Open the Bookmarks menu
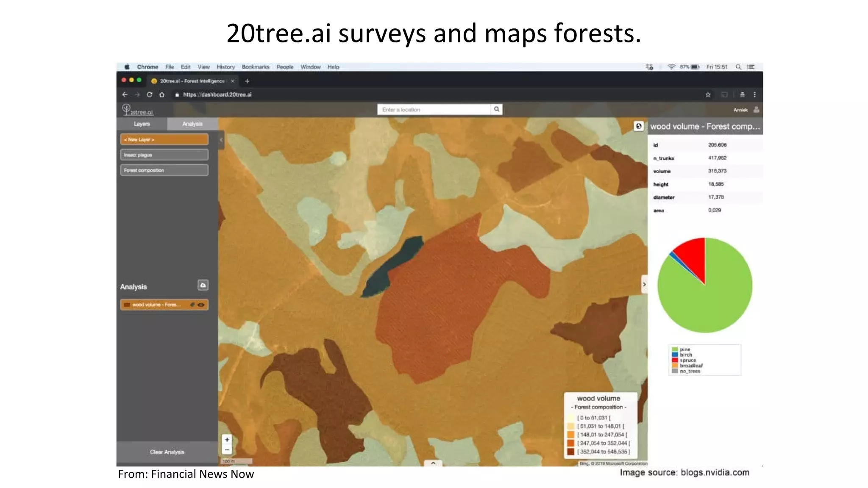The image size is (868, 488). [256, 67]
